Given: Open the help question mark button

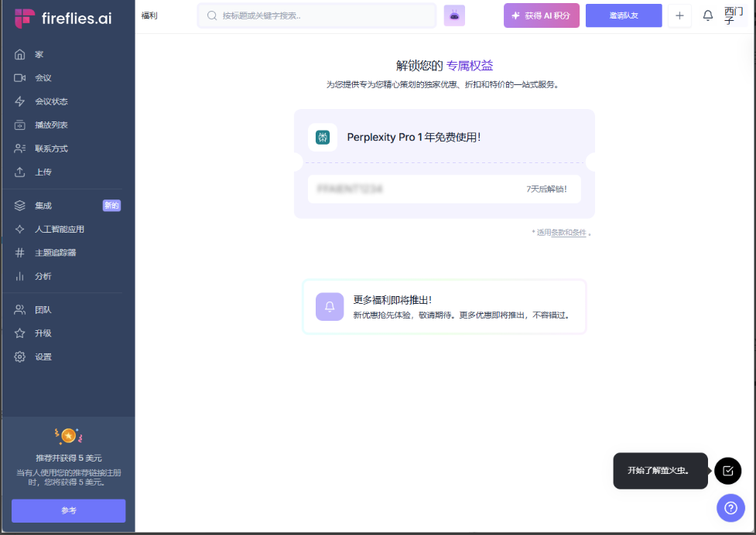Looking at the screenshot, I should [730, 507].
